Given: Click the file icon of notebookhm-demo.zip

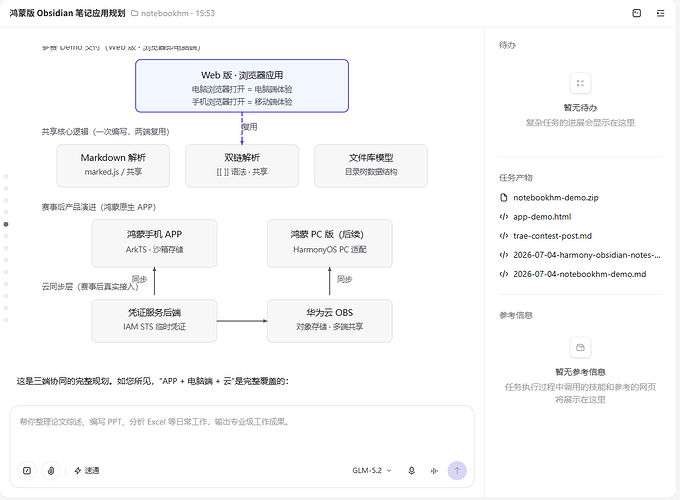Looking at the screenshot, I should tap(503, 198).
